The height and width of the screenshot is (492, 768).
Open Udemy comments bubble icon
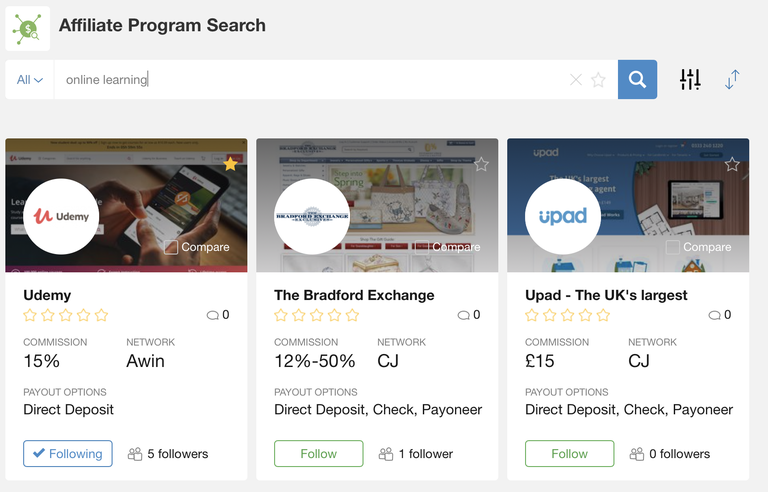[x=213, y=315]
